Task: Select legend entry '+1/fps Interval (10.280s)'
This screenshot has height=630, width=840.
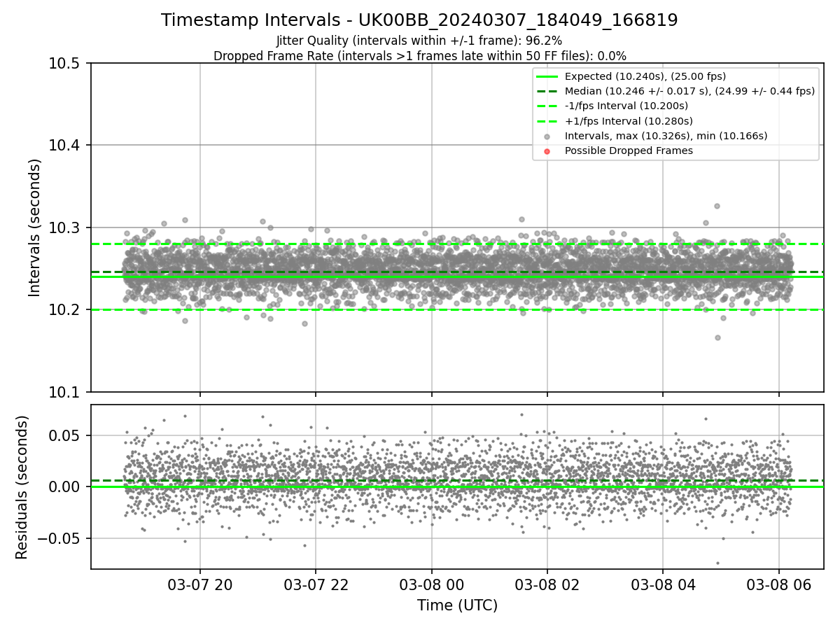Action: click(627, 121)
